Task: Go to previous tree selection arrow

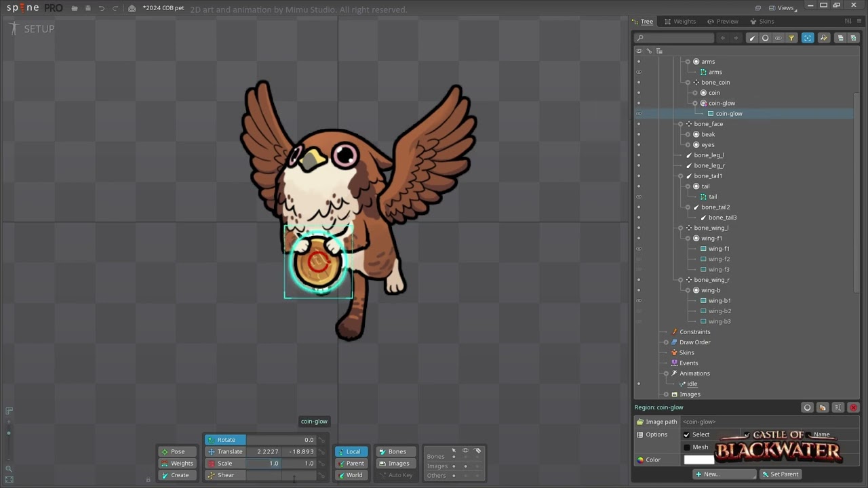Action: pyautogui.click(x=723, y=38)
